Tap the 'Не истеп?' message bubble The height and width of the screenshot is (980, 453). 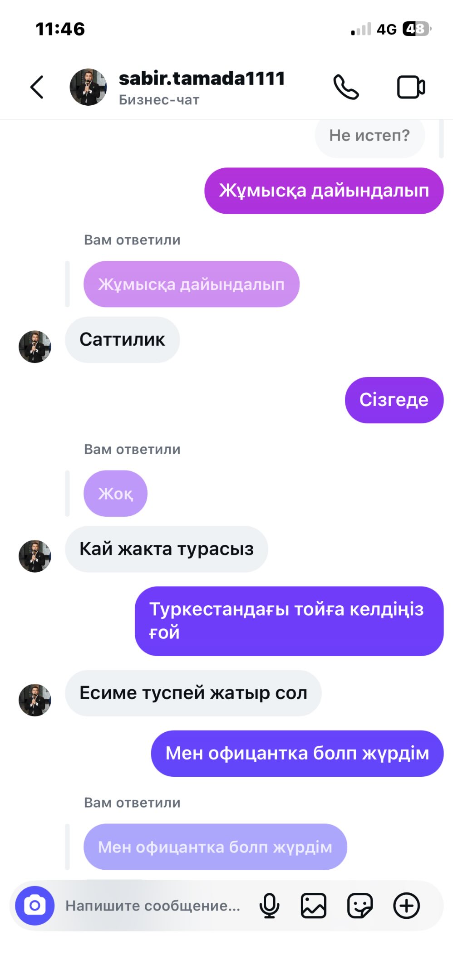coord(369,136)
